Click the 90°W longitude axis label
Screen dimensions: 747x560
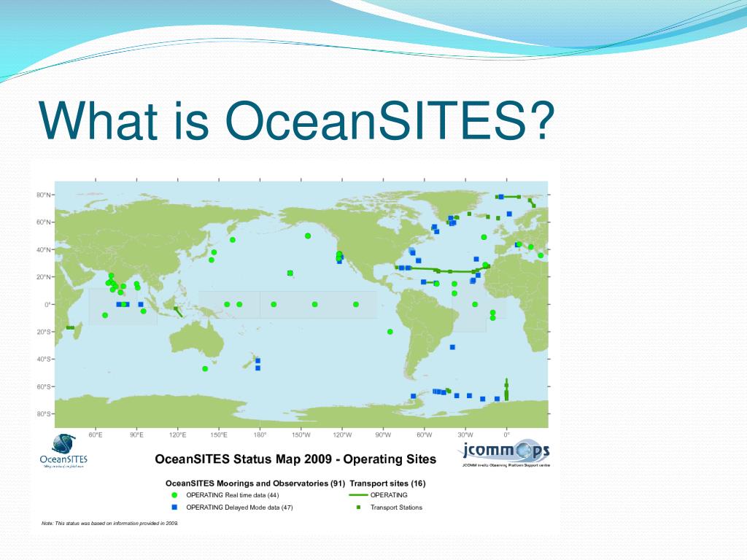[x=383, y=435]
